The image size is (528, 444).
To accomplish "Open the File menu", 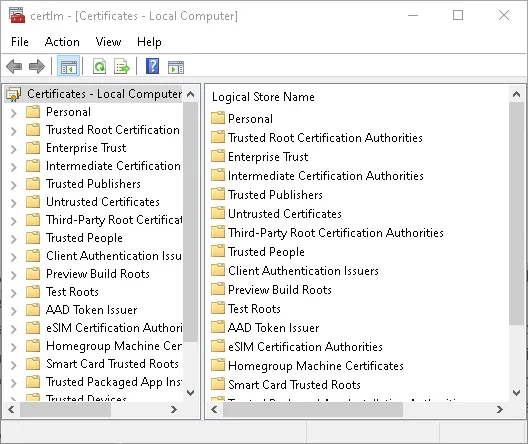I will (x=20, y=42).
